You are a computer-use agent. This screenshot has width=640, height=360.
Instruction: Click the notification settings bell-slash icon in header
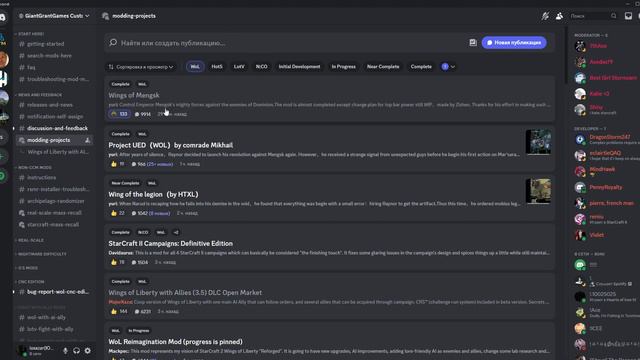point(545,16)
